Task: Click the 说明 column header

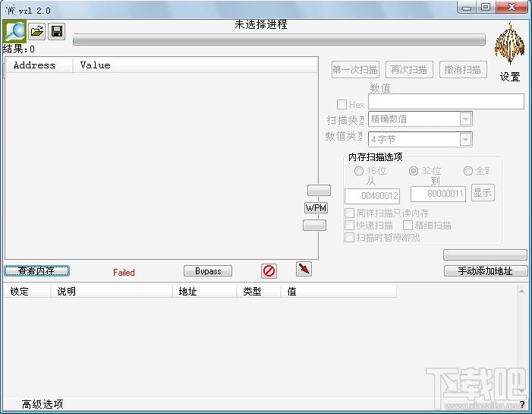Action: pos(112,292)
